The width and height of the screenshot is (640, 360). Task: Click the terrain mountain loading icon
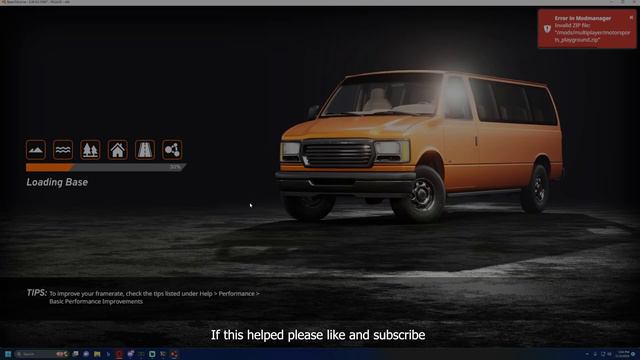point(36,150)
